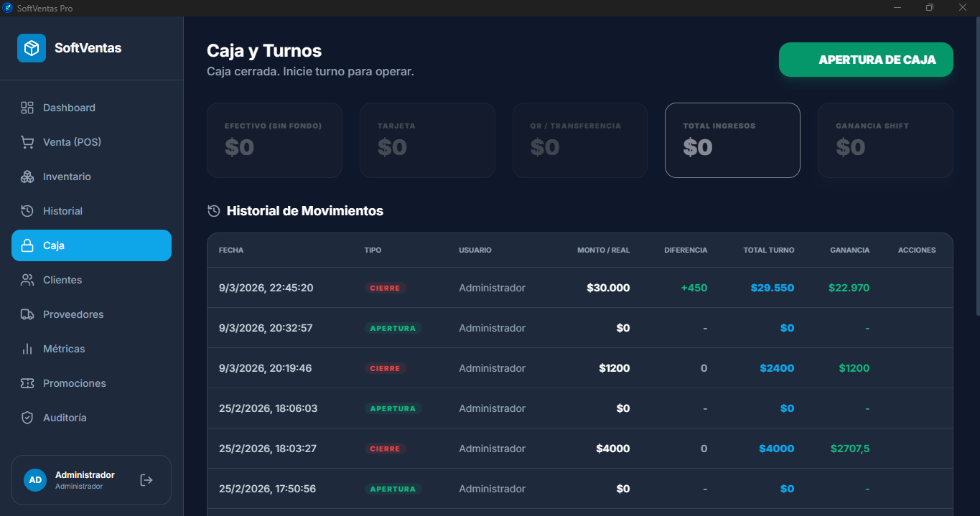
Task: Click the AD user avatar
Action: pyautogui.click(x=35, y=480)
